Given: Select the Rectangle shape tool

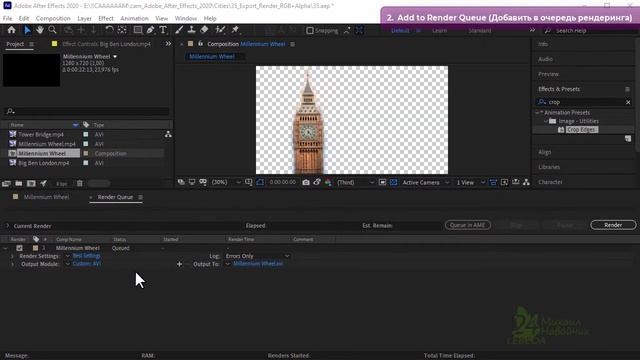Looking at the screenshot, I should 138,30.
